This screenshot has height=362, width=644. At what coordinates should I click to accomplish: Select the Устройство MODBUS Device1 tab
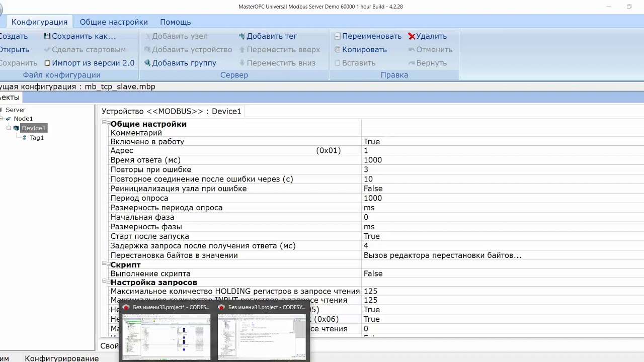coord(171,111)
